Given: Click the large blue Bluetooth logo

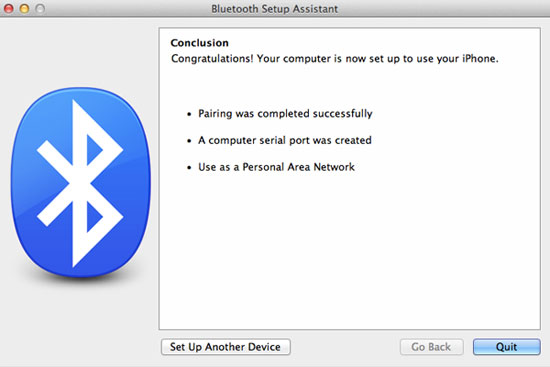Looking at the screenshot, I should (81, 182).
